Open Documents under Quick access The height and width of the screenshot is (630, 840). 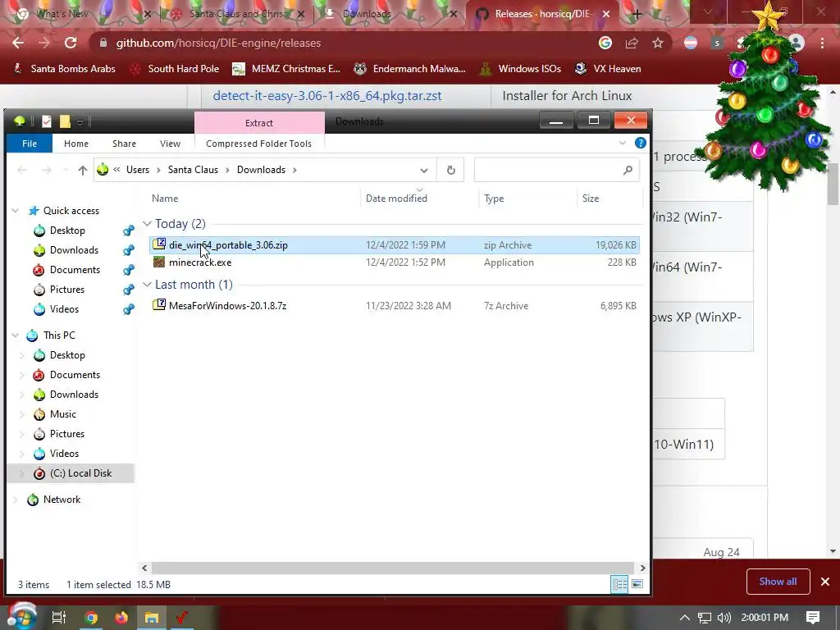tap(75, 270)
